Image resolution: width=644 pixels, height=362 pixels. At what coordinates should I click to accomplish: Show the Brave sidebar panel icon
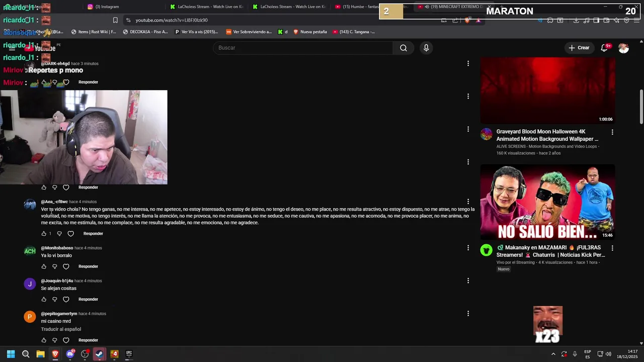(596, 20)
